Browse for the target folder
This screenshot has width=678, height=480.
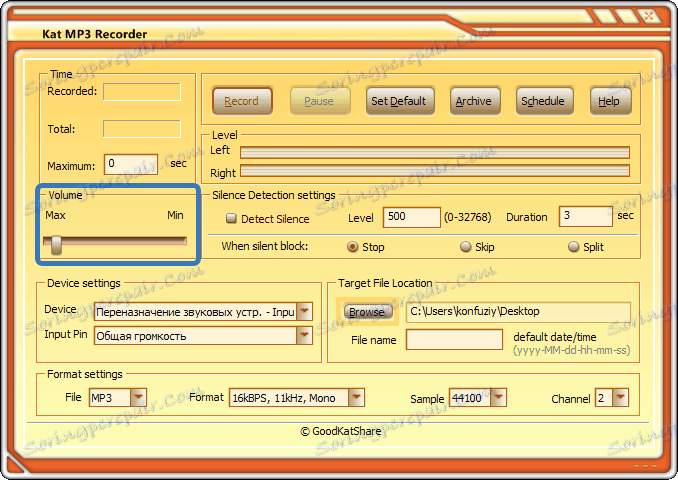coord(368,312)
